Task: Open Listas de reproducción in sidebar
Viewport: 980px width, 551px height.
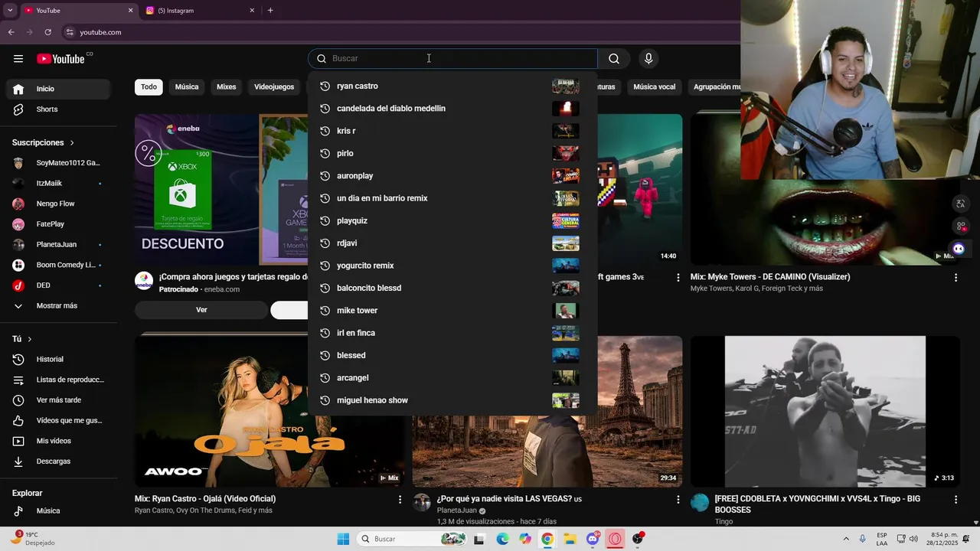Action: pos(58,380)
